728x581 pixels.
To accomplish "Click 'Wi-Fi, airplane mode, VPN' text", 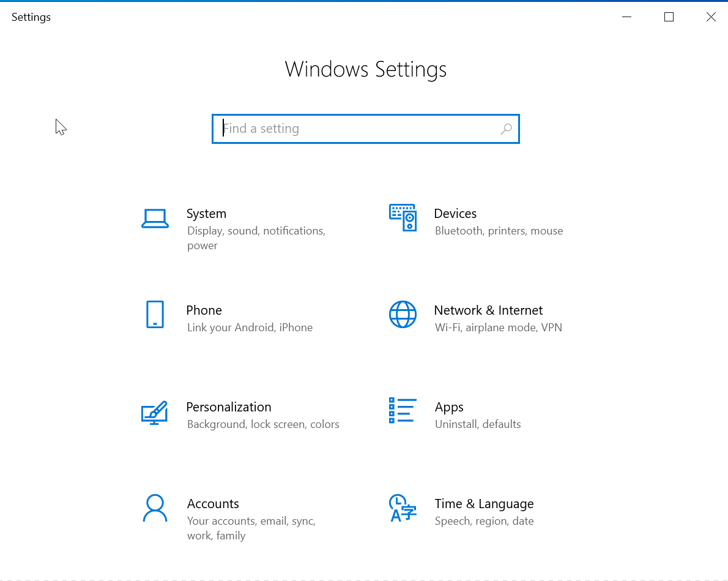I will [x=498, y=328].
